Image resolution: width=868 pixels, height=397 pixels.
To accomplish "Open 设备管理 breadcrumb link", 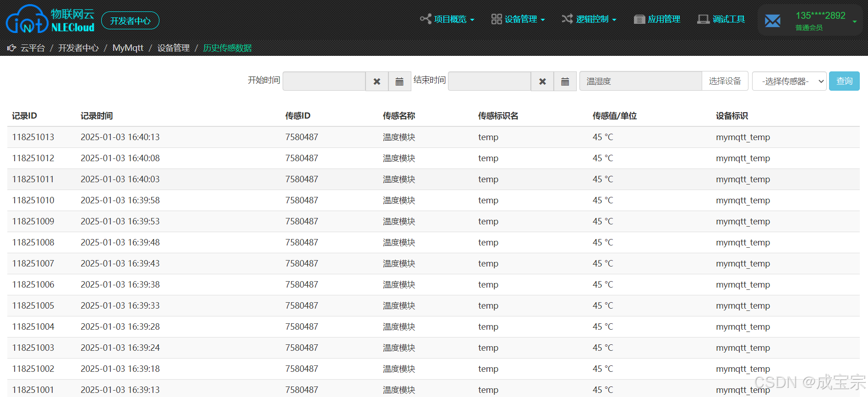I will (174, 48).
